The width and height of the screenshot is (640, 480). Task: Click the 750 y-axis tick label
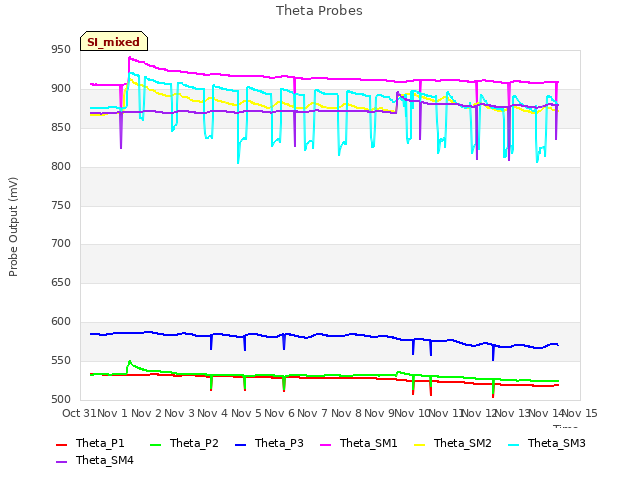(61, 205)
